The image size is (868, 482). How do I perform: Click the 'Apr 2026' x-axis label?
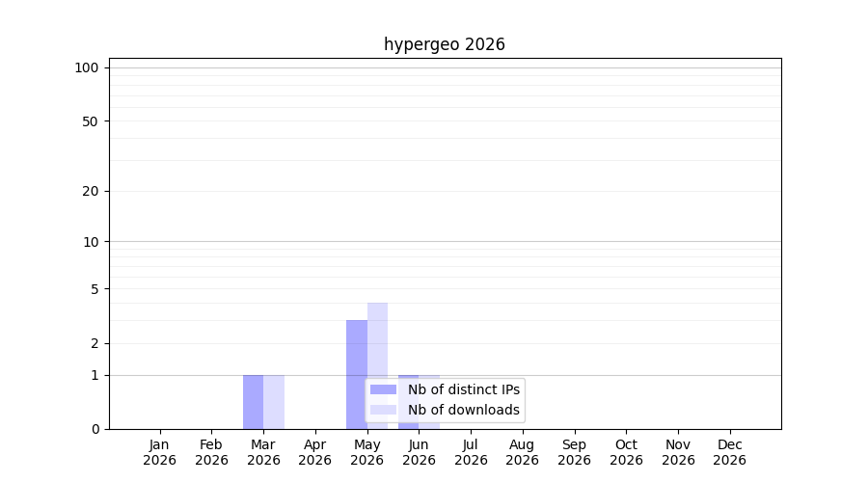click(315, 452)
